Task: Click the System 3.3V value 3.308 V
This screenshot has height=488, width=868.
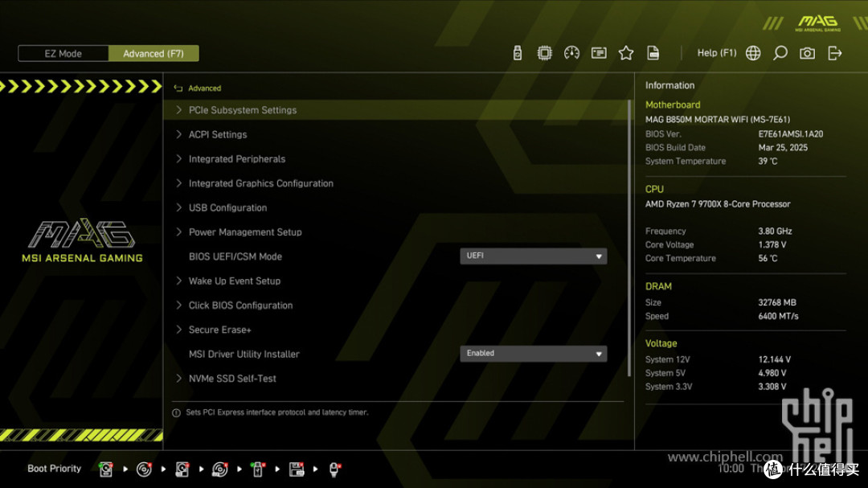Action: point(772,387)
